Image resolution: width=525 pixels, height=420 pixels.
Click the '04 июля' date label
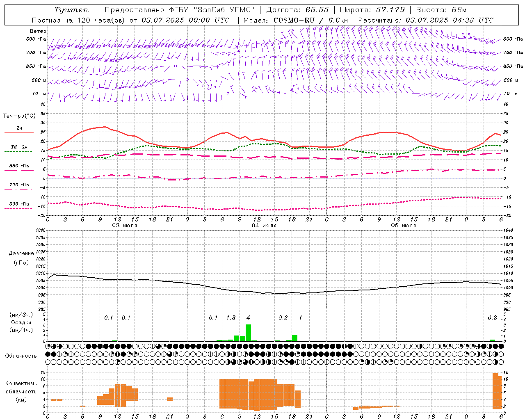click(x=264, y=226)
